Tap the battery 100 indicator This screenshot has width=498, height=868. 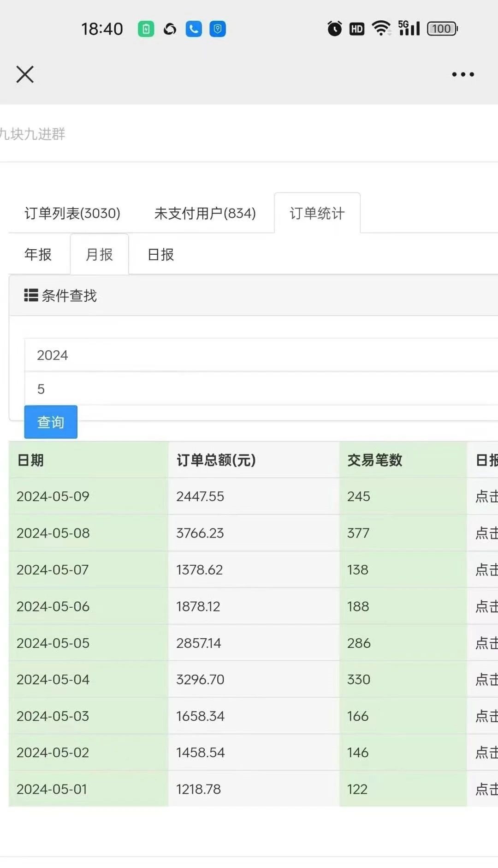tap(442, 29)
